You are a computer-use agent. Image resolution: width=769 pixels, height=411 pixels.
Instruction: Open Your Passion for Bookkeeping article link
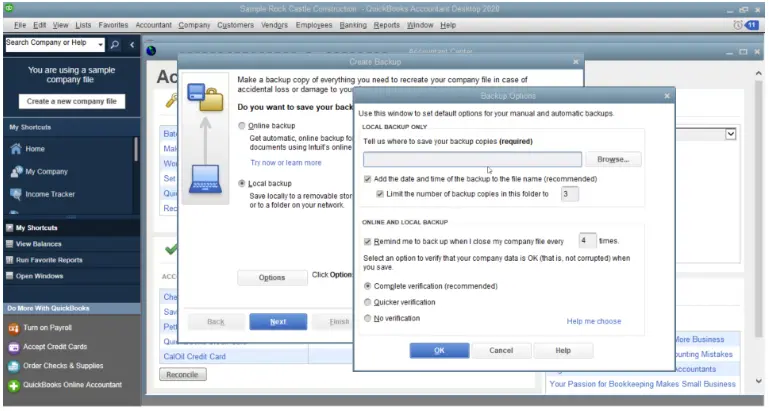click(x=642, y=384)
